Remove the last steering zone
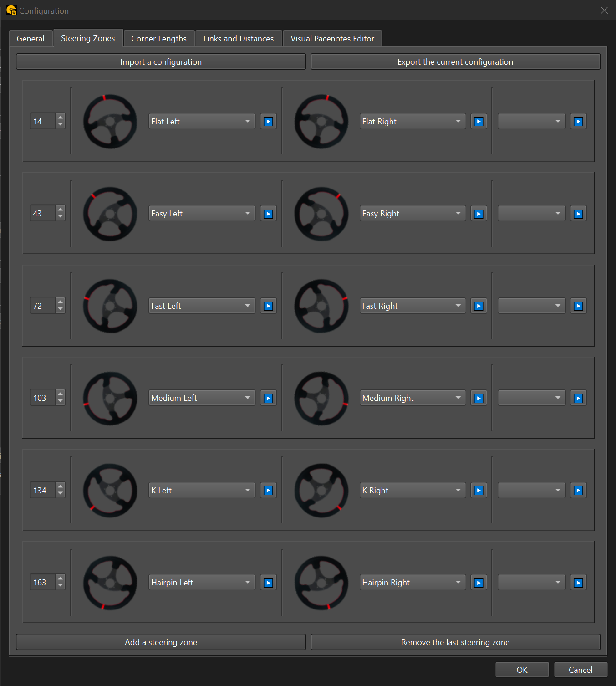The height and width of the screenshot is (686, 616). coord(455,642)
